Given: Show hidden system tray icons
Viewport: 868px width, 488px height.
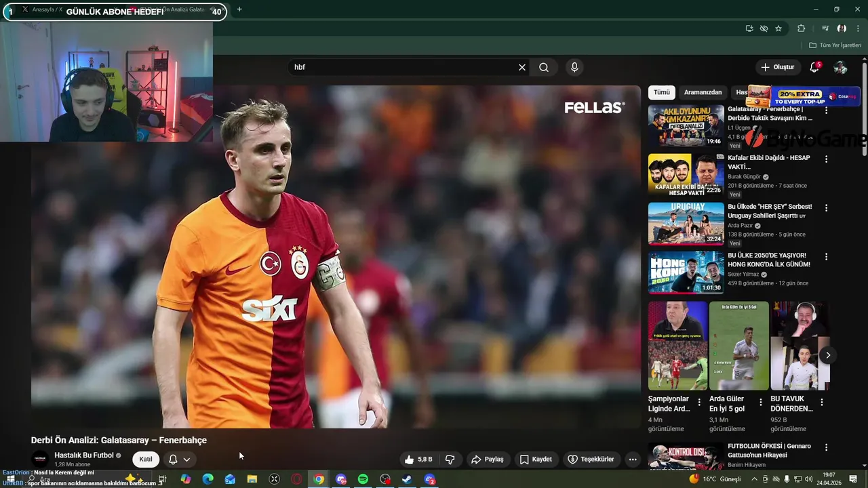Looking at the screenshot, I should [754, 479].
